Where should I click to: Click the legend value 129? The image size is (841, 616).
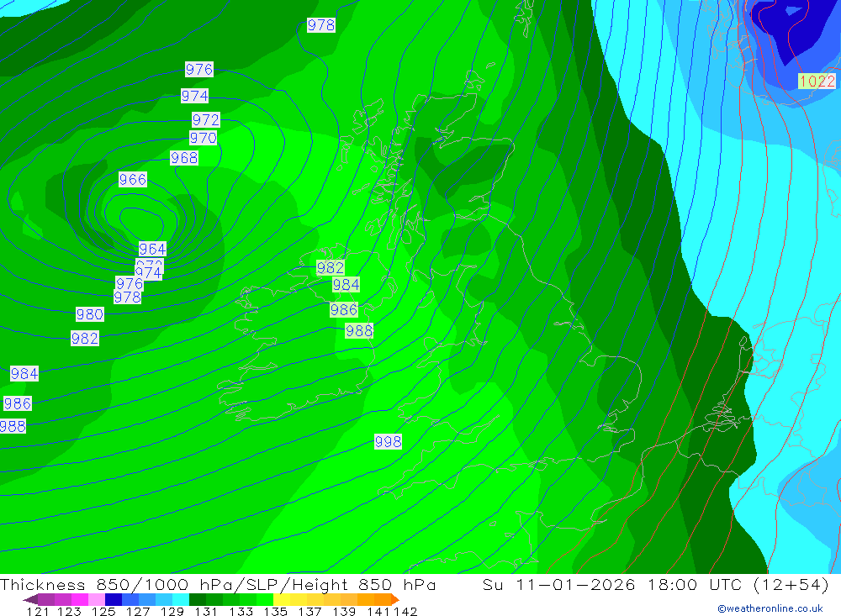172,612
